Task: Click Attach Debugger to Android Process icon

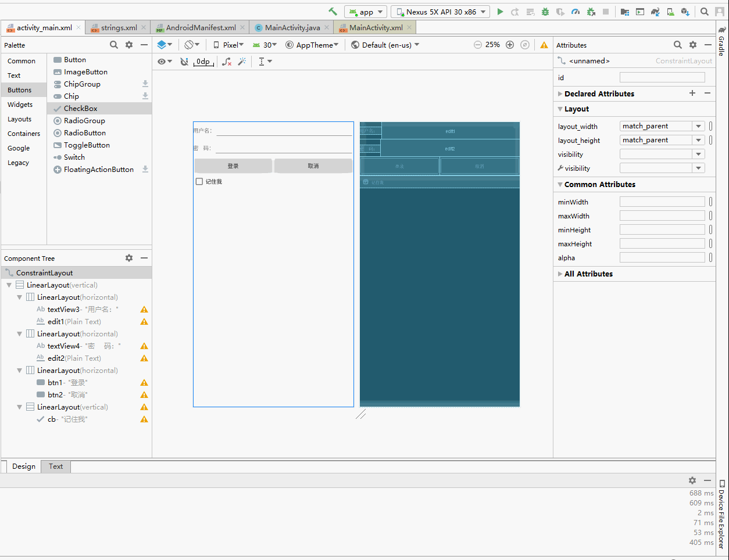Action: (591, 12)
